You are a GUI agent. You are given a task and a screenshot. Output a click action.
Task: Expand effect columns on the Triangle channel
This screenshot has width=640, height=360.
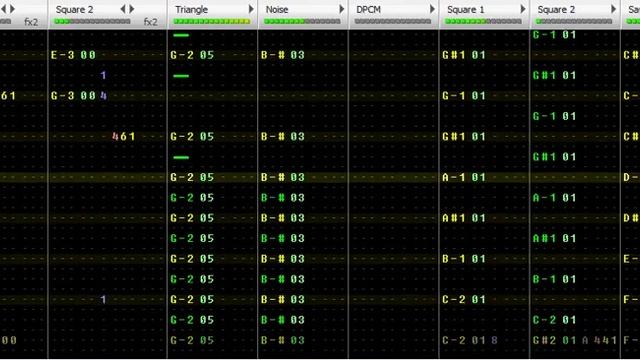pos(251,9)
